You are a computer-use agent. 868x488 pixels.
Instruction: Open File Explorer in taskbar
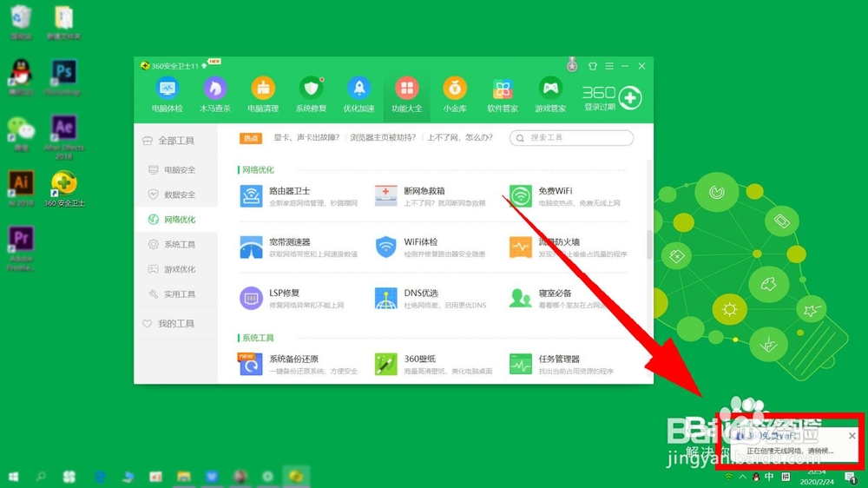pyautogui.click(x=184, y=477)
